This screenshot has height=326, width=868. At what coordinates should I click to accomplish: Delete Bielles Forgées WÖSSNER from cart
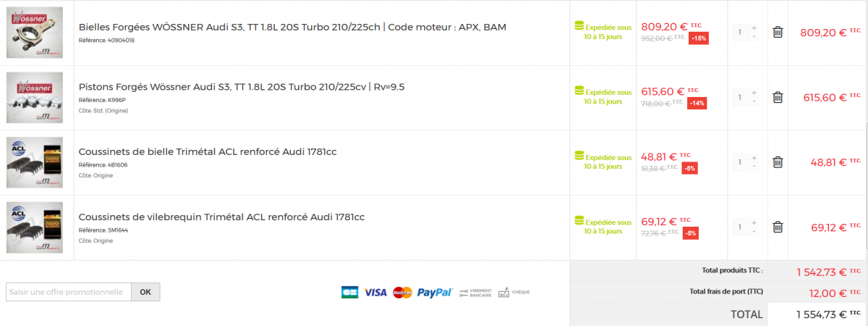[778, 32]
